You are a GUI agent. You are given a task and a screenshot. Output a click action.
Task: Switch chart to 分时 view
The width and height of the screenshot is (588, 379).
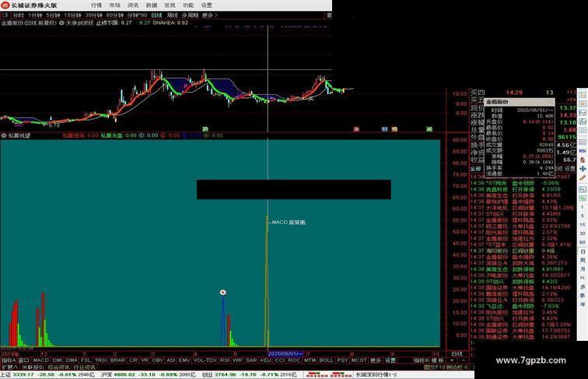click(x=18, y=16)
